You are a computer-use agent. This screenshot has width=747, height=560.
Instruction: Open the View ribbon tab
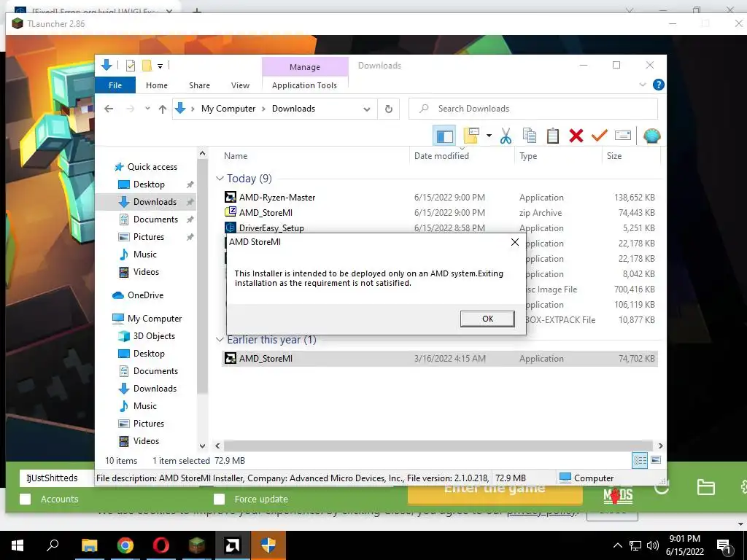click(x=240, y=85)
